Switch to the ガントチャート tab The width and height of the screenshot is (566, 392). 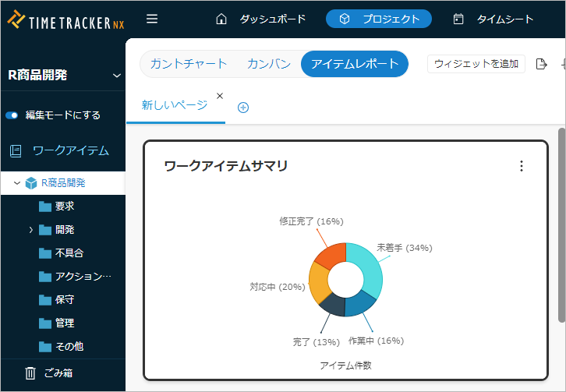click(189, 64)
